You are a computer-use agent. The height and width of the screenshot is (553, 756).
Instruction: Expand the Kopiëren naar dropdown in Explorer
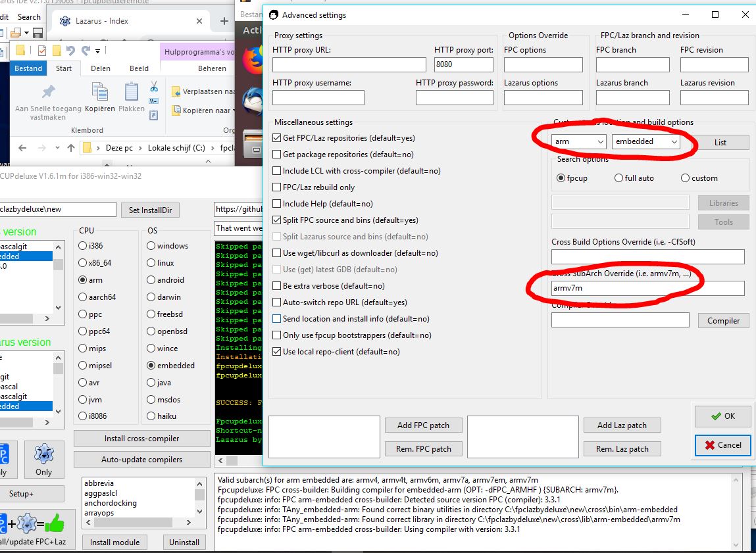click(x=236, y=110)
